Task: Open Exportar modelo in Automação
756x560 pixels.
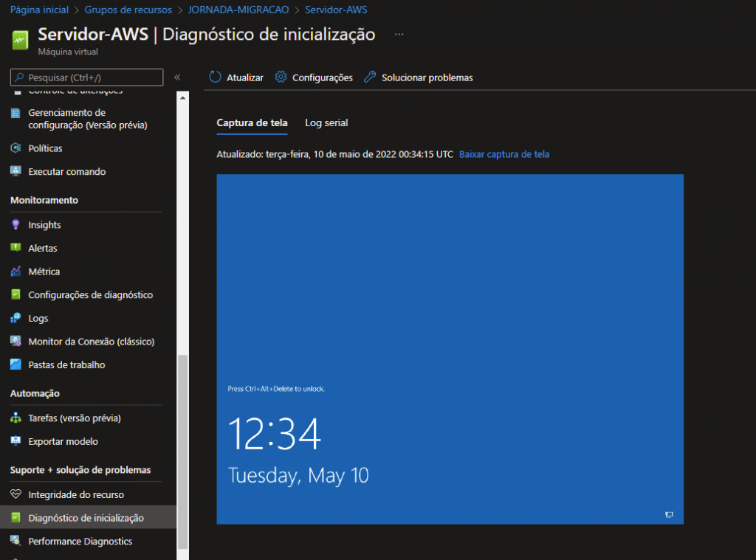Action: coord(63,441)
